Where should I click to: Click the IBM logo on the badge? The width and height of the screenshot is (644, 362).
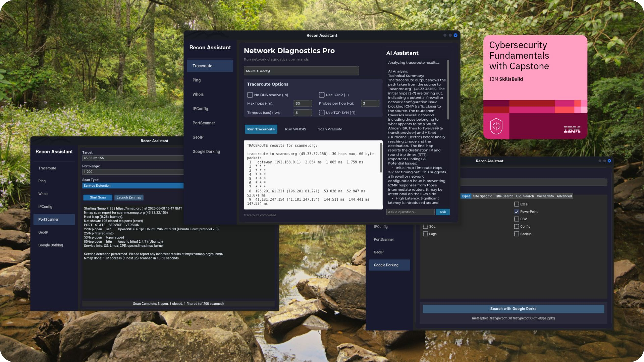[572, 129]
